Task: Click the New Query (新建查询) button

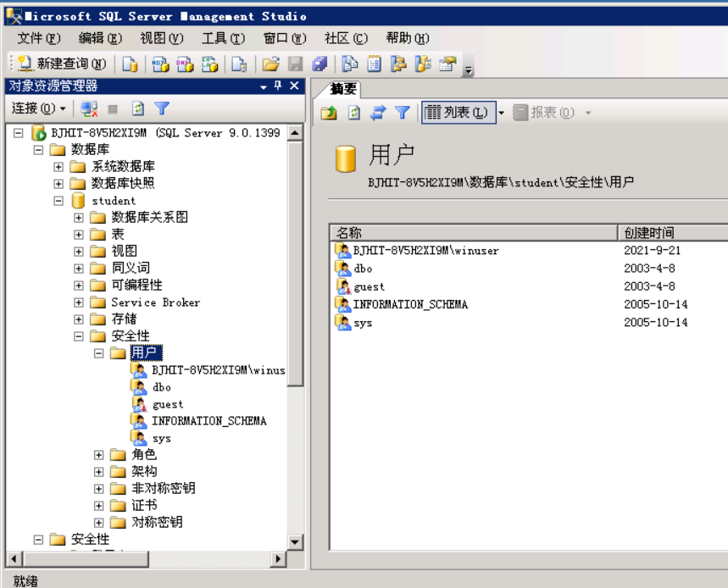Action: (62, 64)
